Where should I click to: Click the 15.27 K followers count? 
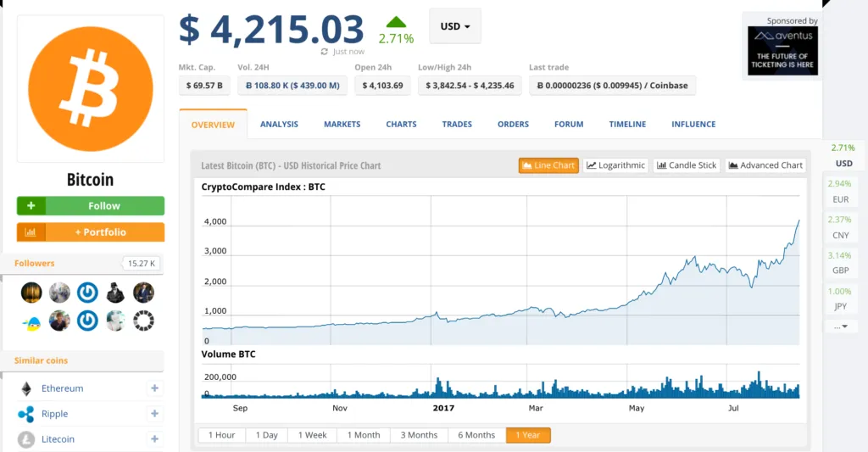[142, 263]
